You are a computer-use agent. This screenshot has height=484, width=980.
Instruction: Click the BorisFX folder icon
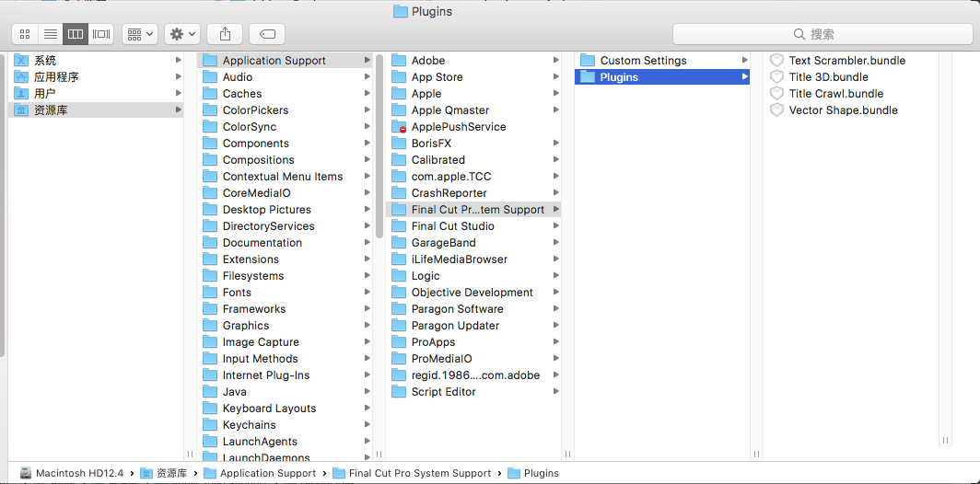399,143
